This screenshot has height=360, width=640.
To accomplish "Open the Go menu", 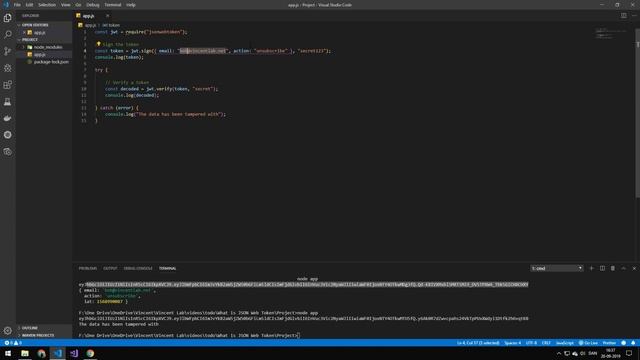I will (78, 5).
